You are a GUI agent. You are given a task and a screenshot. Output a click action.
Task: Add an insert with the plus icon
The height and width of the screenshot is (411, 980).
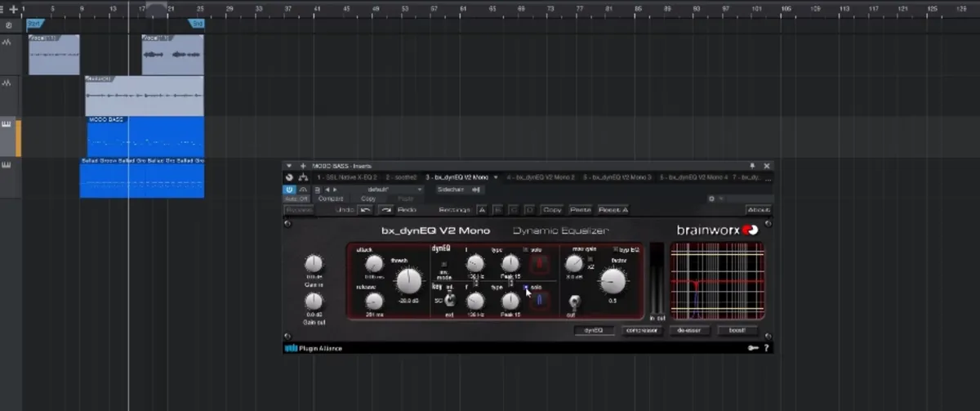click(x=303, y=165)
